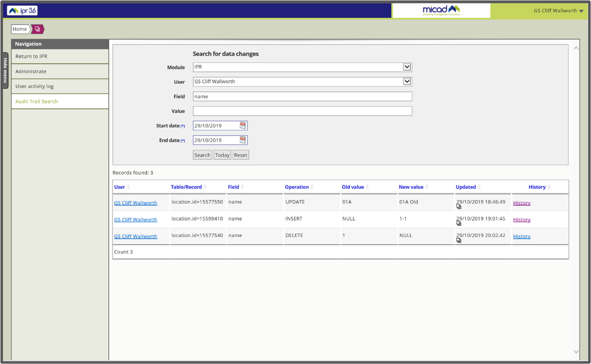Click the micad logo banner
Image resolution: width=591 pixels, height=364 pixels.
[x=441, y=11]
